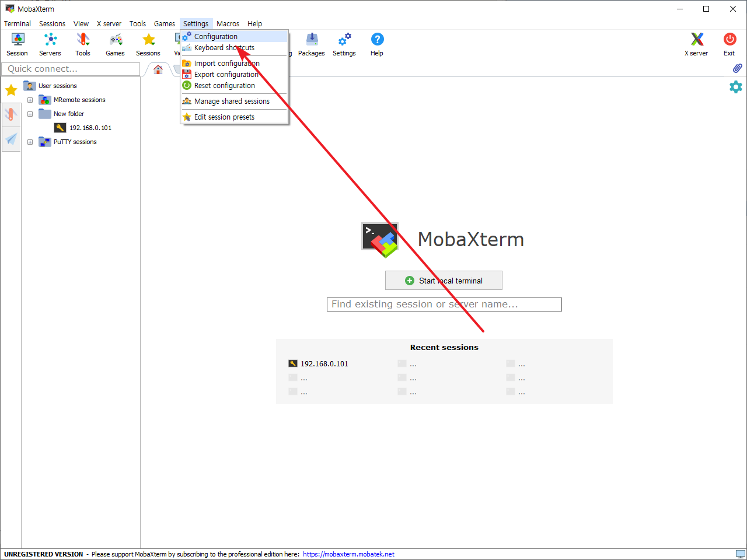Click the Quick connect input field
747x560 pixels.
point(71,69)
